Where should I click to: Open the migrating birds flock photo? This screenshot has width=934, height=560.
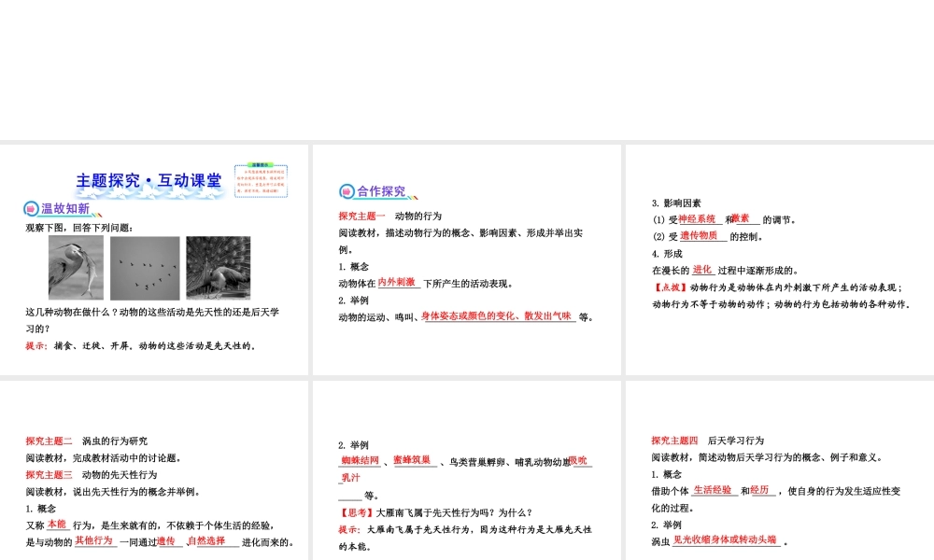click(x=145, y=268)
